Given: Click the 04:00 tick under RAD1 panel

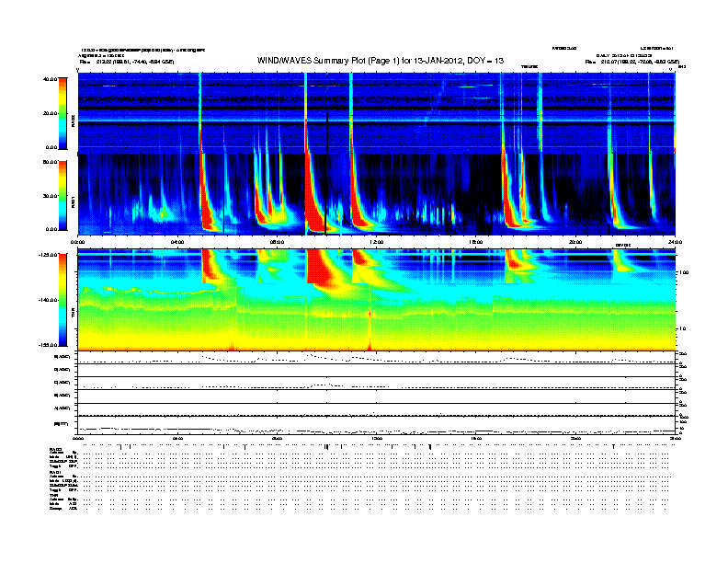Looking at the screenshot, I should (177, 242).
